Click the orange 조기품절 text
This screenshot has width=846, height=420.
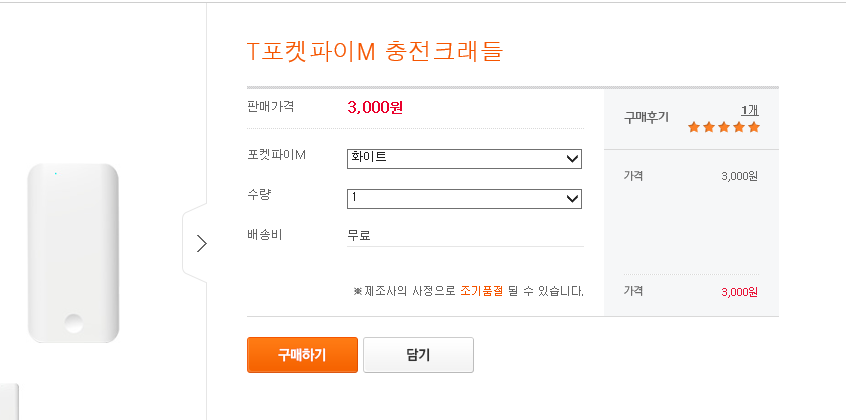(480, 291)
